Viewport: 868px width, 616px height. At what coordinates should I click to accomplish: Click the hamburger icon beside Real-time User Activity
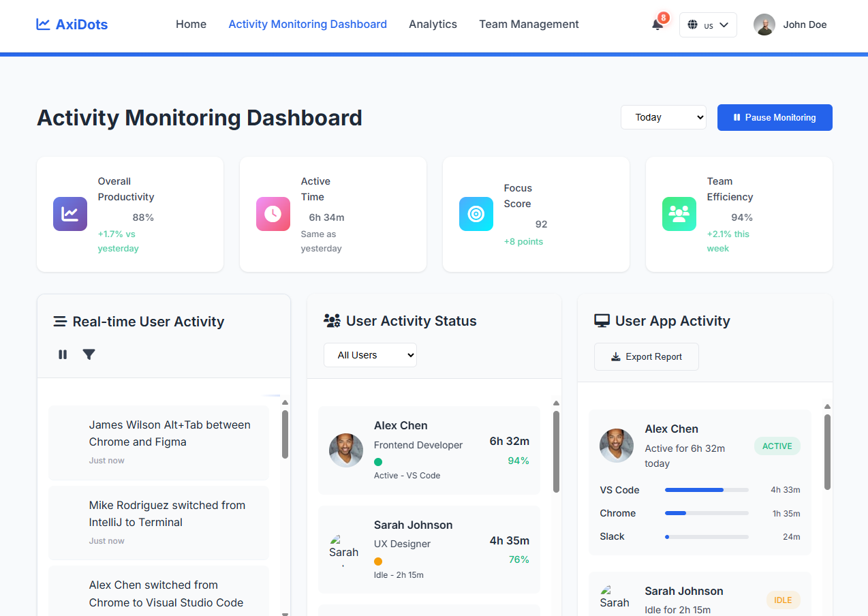(x=59, y=321)
